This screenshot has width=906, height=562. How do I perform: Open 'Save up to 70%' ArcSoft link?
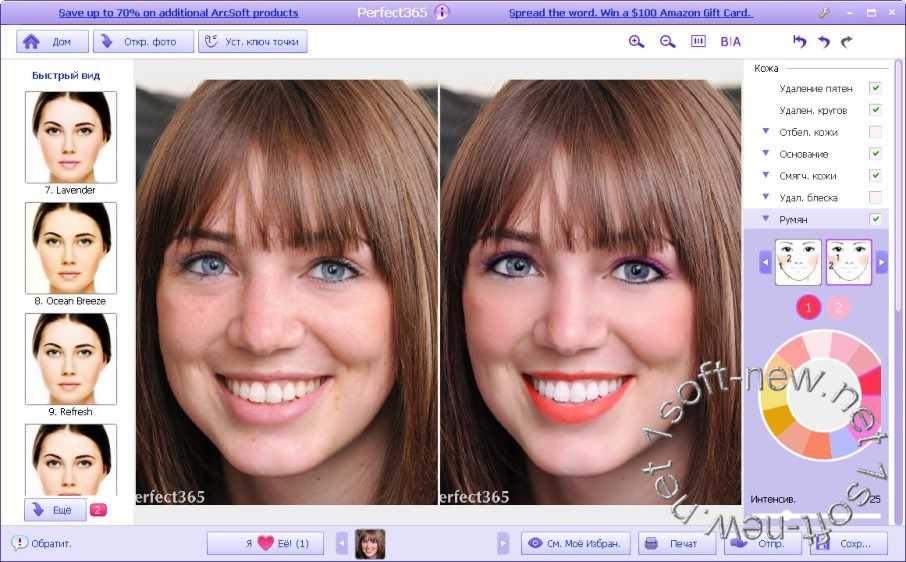coord(179,13)
